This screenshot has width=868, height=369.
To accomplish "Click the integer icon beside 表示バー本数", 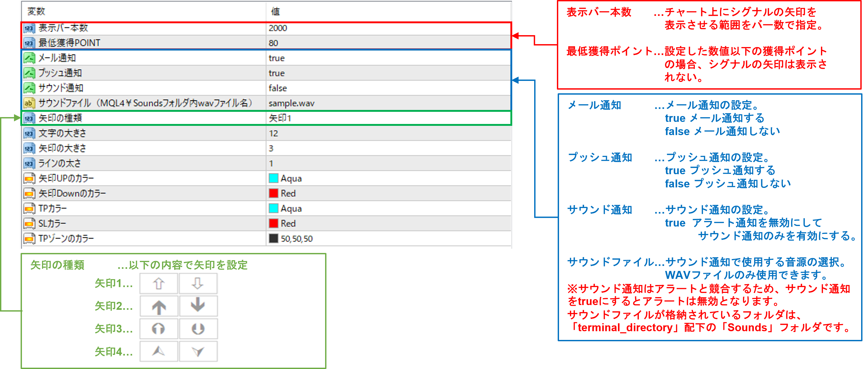I will click(x=29, y=28).
